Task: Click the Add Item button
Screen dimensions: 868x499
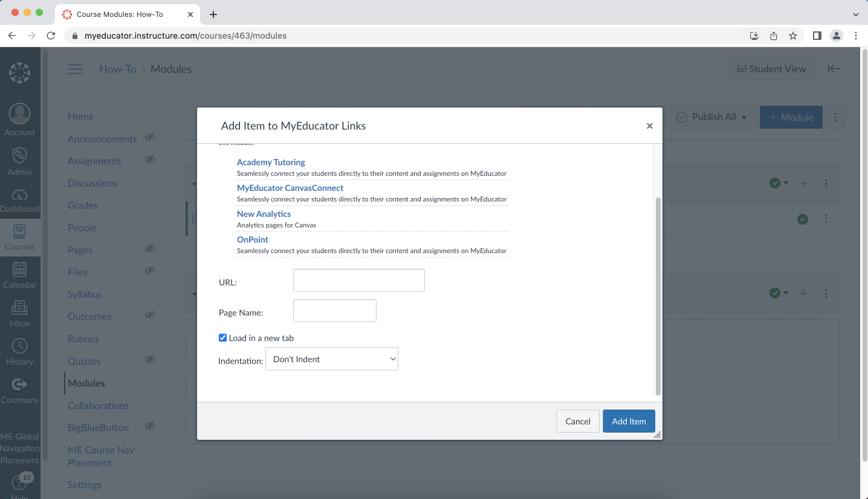Action: point(629,421)
